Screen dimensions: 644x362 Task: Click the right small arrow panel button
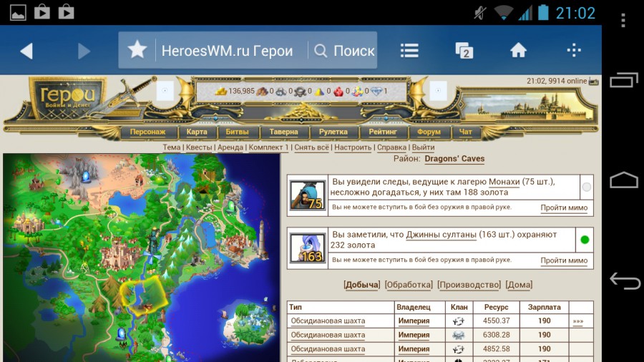tap(438, 91)
